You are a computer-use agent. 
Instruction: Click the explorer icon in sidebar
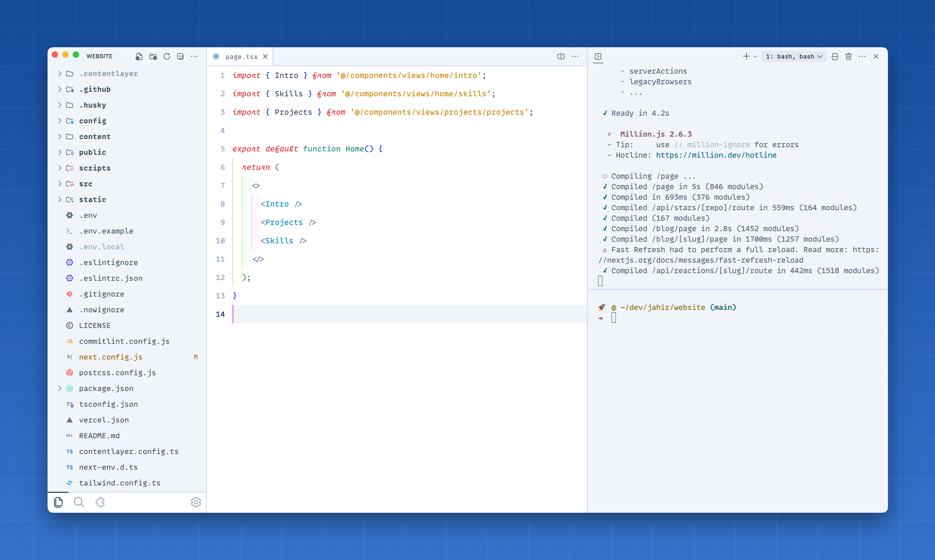[59, 502]
